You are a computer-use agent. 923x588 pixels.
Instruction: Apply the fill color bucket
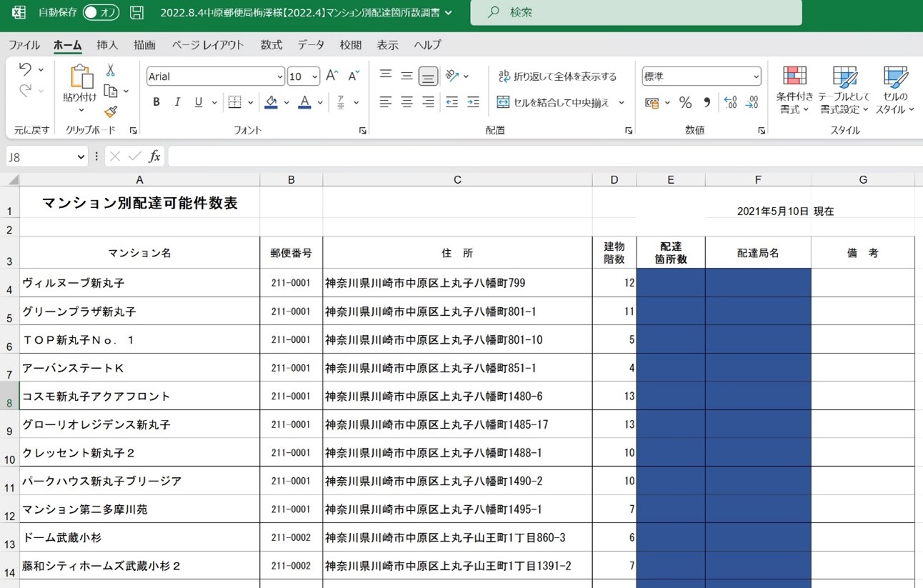[x=271, y=102]
